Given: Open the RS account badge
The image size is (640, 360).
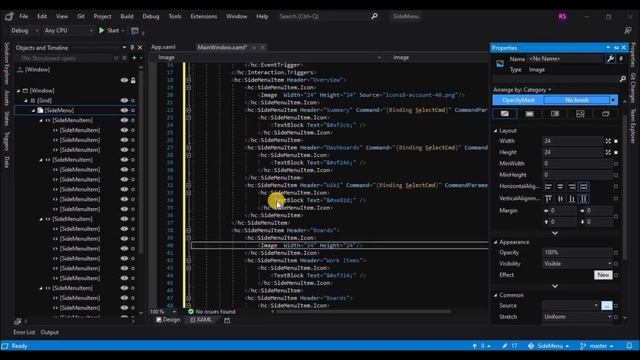Looking at the screenshot, I should (x=562, y=17).
